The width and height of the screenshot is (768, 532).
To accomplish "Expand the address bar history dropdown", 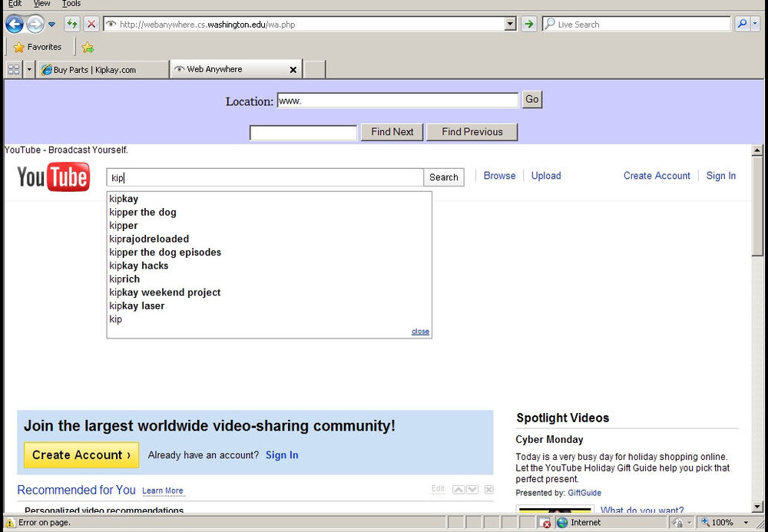I will (511, 24).
